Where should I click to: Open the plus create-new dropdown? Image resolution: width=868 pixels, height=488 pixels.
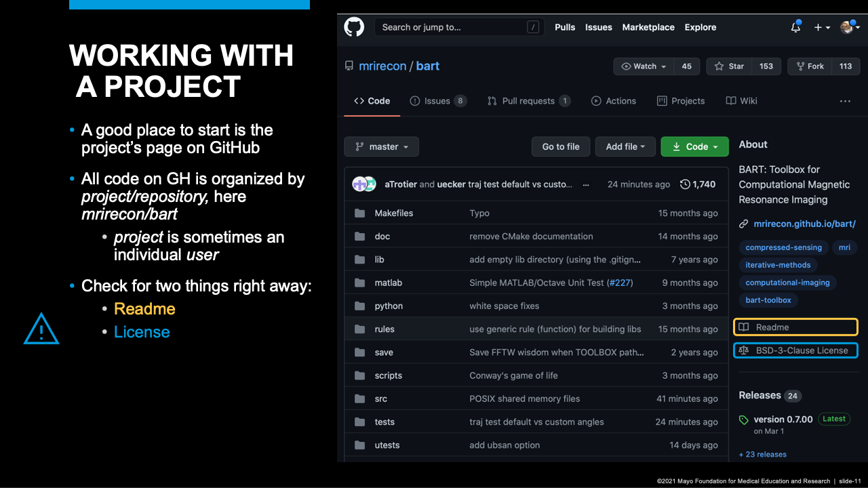point(822,27)
